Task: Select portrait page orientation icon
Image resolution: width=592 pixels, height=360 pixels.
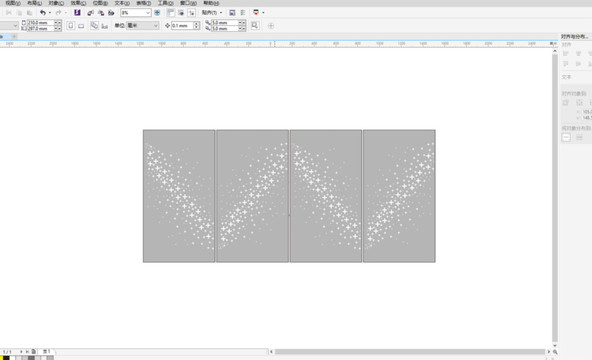Action: [71, 26]
